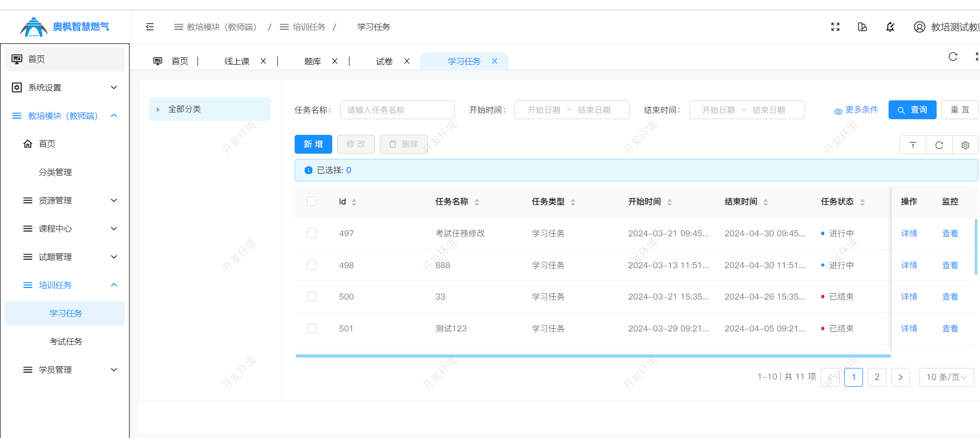This screenshot has height=438, width=980.
Task: Expand the 课程中心 submenu
Action: [x=114, y=228]
